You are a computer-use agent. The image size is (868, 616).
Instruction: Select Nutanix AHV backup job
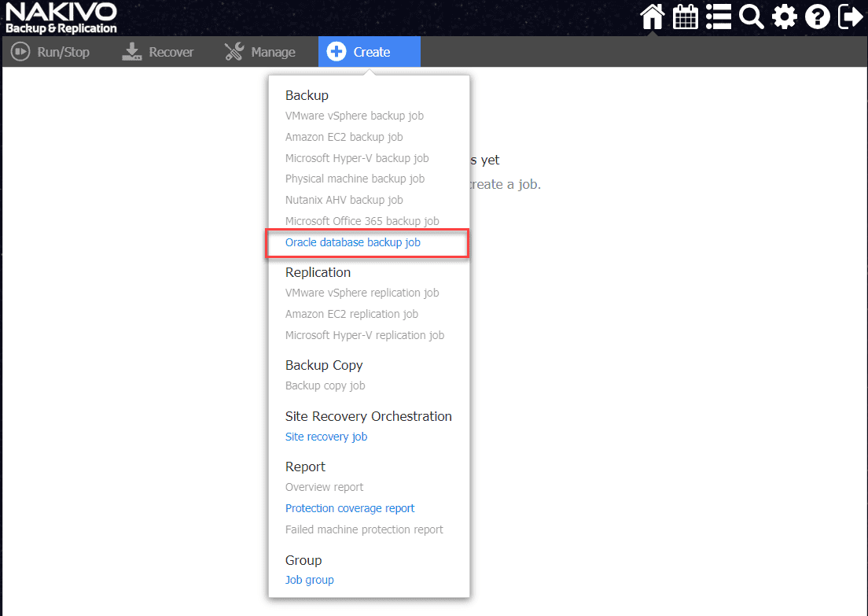click(x=344, y=200)
